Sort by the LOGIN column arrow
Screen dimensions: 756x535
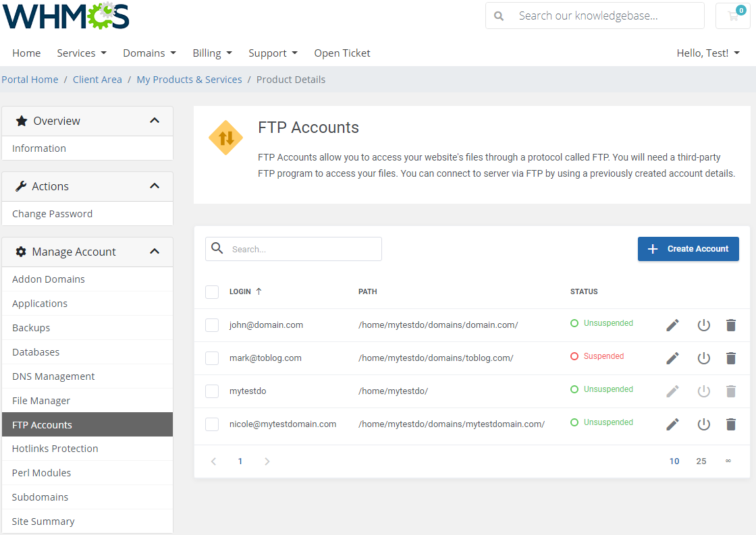coord(259,291)
